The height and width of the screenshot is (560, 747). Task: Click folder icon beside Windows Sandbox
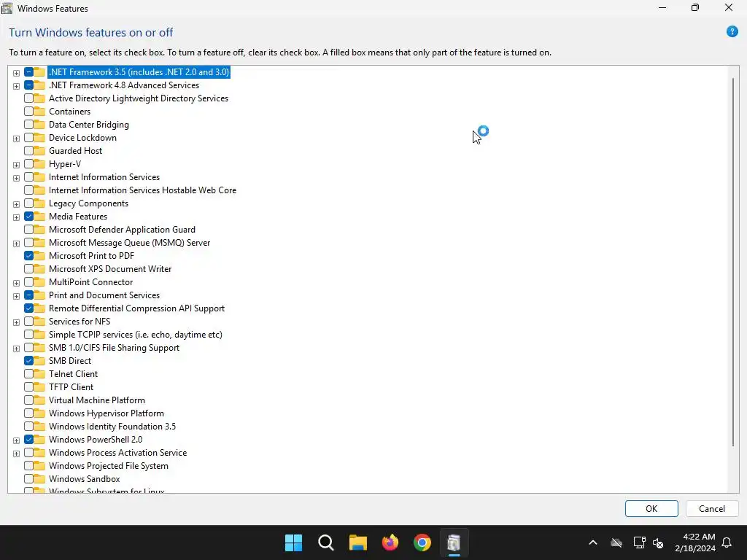click(39, 478)
